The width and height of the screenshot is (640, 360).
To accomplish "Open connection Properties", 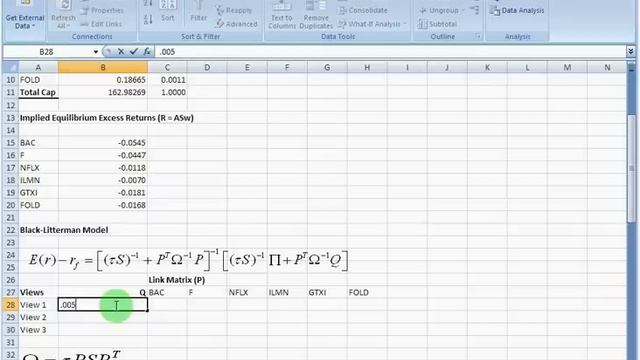I will 102,11.
